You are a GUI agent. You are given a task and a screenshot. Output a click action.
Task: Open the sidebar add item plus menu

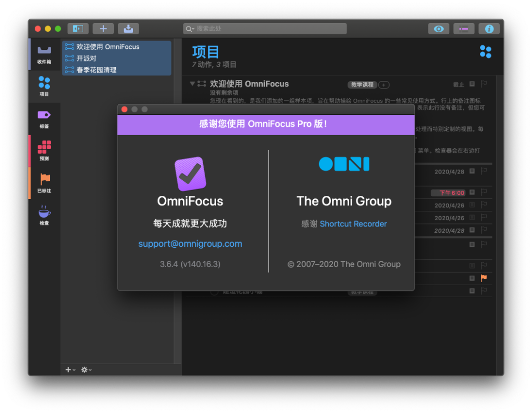click(70, 369)
